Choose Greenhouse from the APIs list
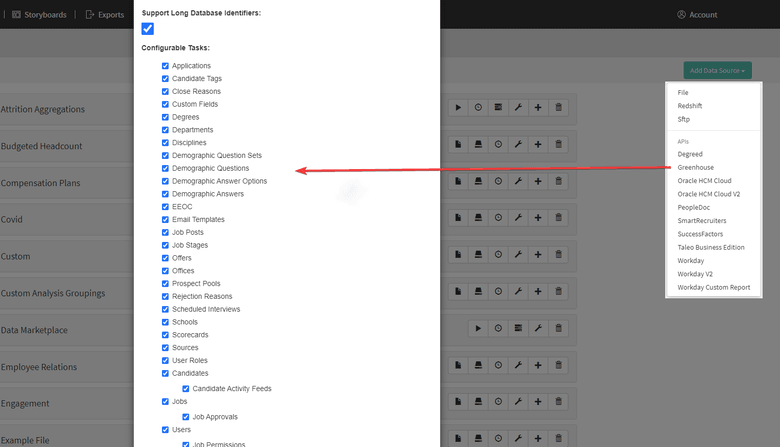 pyautogui.click(x=695, y=167)
